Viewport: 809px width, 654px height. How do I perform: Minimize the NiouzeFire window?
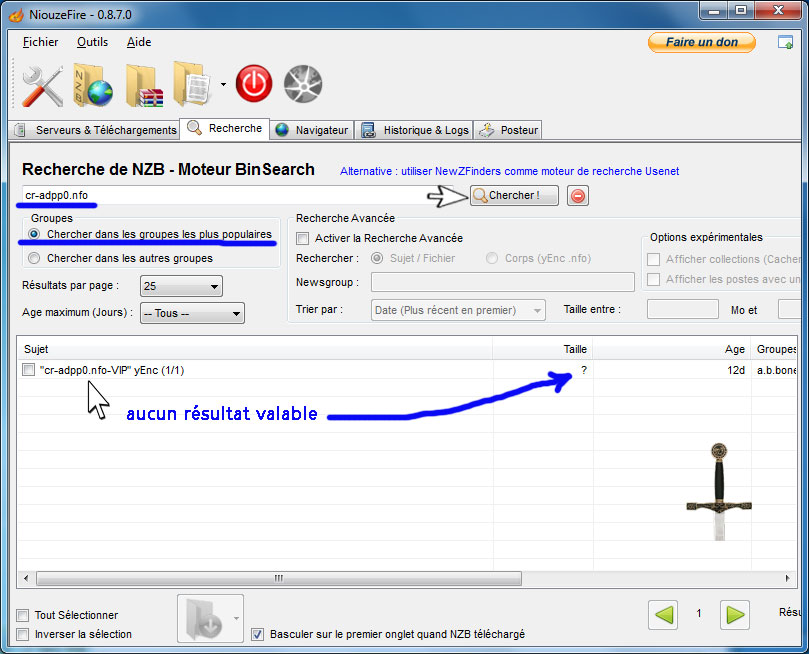tap(714, 10)
